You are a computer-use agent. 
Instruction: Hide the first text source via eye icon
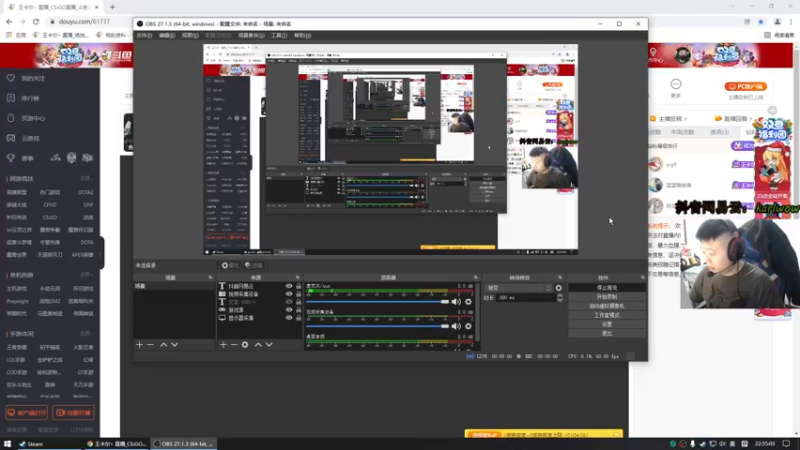click(x=289, y=286)
